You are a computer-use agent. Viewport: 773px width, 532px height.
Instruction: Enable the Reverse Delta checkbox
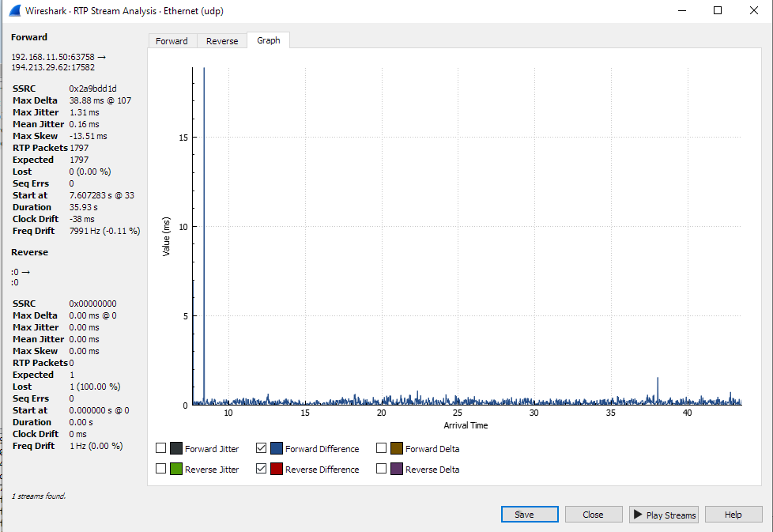[381, 469]
